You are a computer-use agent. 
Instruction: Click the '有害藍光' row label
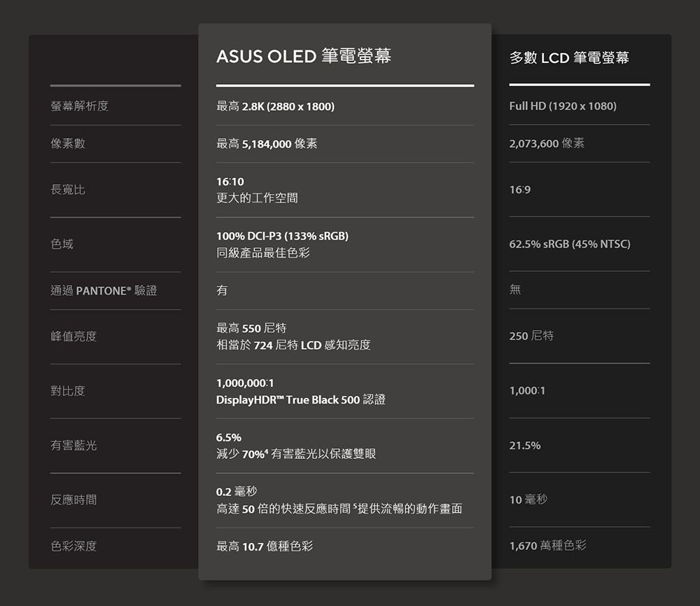[x=73, y=445]
